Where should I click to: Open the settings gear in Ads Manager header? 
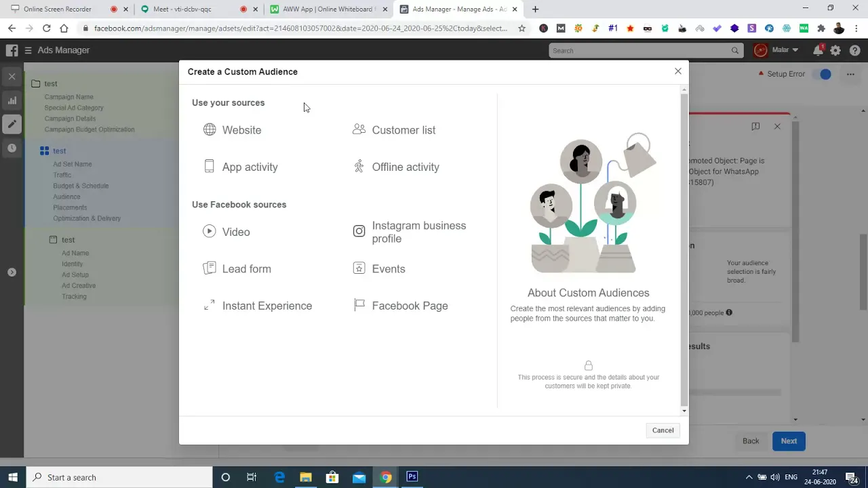(x=835, y=50)
